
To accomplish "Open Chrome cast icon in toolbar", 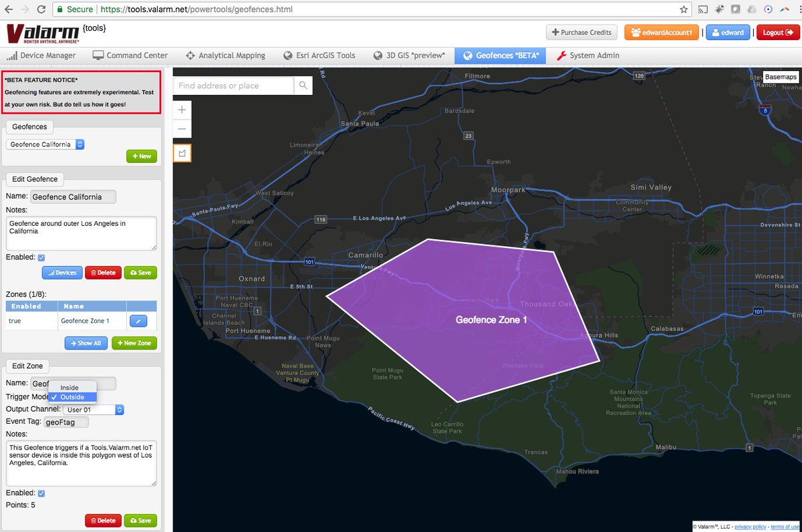I will click(703, 9).
